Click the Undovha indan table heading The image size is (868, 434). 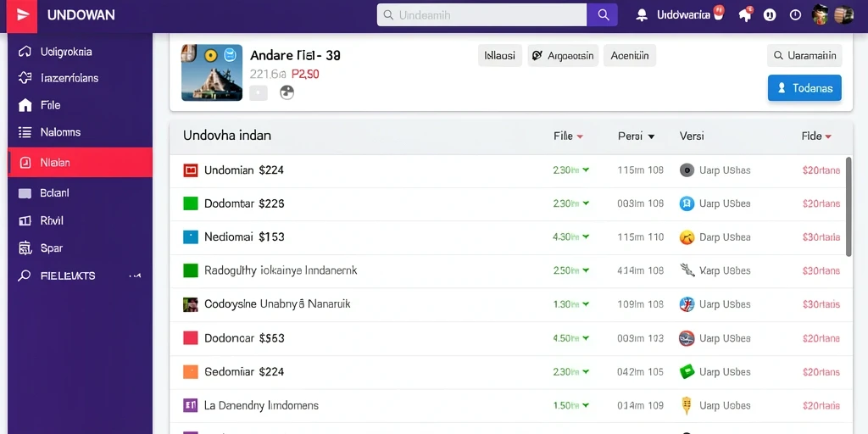coord(227,136)
